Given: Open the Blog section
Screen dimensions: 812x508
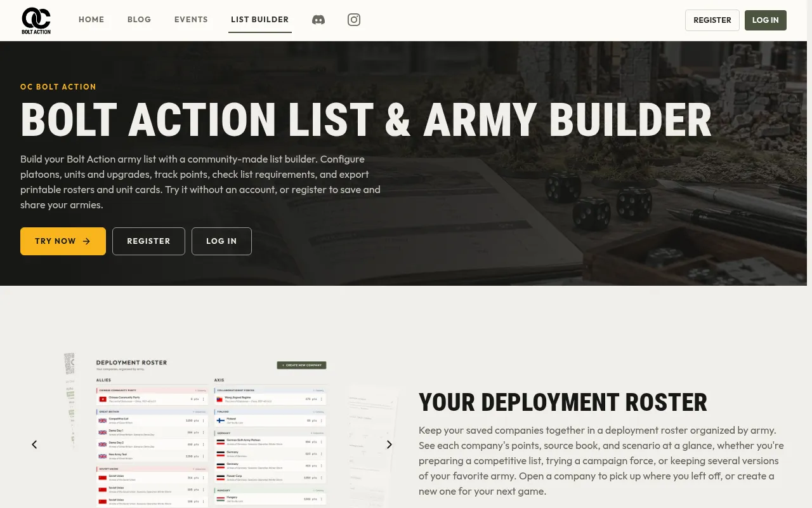Looking at the screenshot, I should pos(140,20).
